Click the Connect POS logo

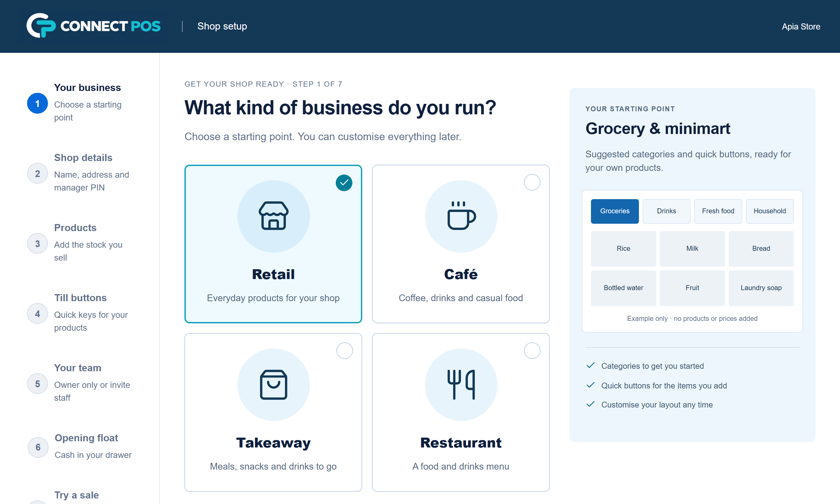click(93, 26)
